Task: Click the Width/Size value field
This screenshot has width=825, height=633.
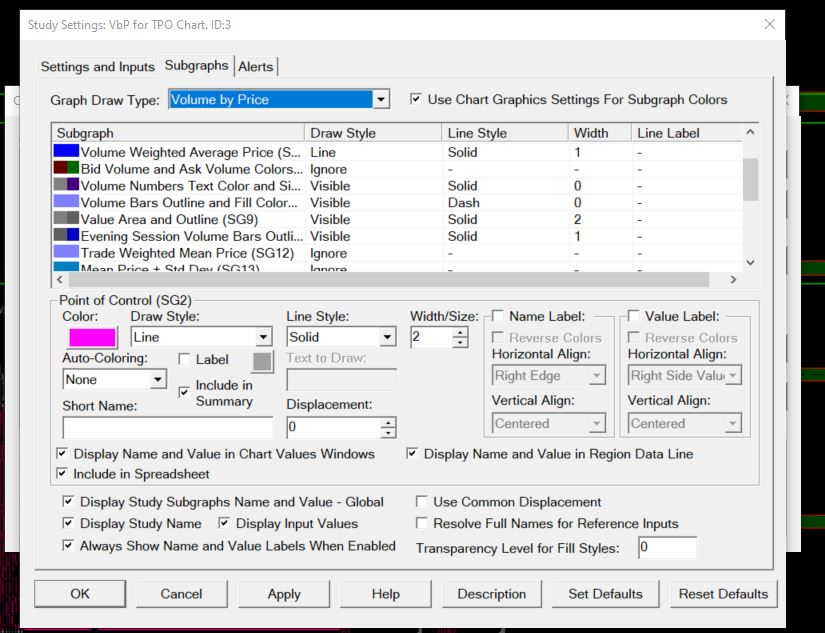Action: 431,337
